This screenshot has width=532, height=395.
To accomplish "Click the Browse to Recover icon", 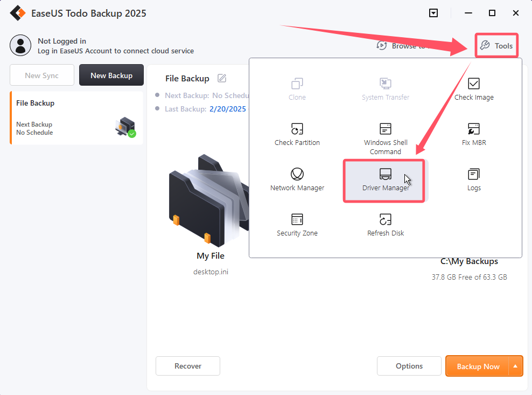I will tap(382, 45).
